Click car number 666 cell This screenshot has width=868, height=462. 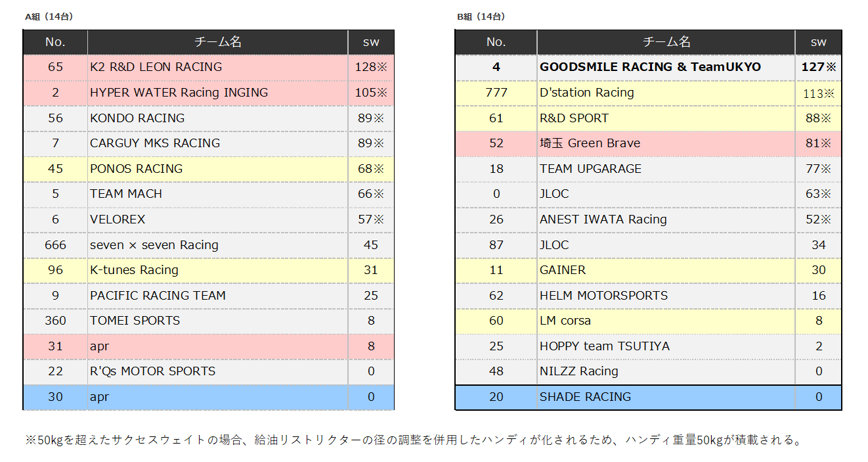click(x=55, y=245)
